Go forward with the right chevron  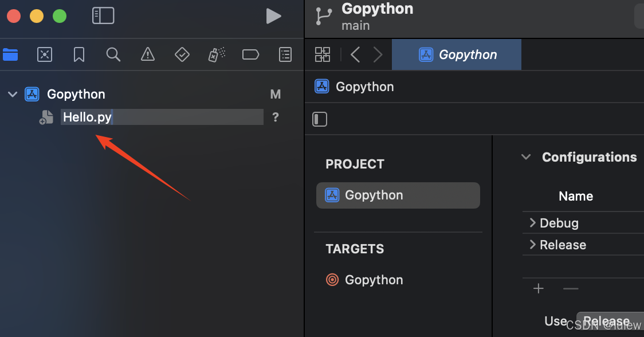coord(378,54)
